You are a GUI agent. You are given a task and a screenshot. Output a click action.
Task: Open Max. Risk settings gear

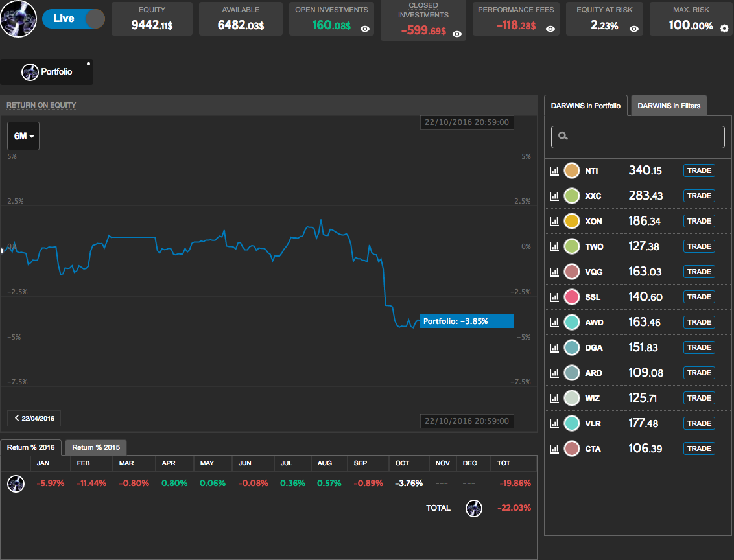pos(724,29)
